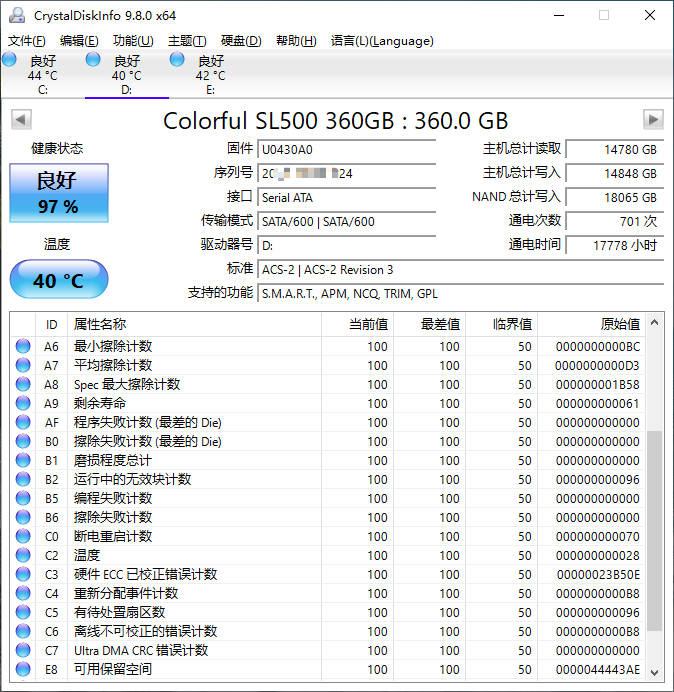This screenshot has height=692, width=674.
Task: Minimize the CrystalDiskInfo window
Action: point(559,15)
